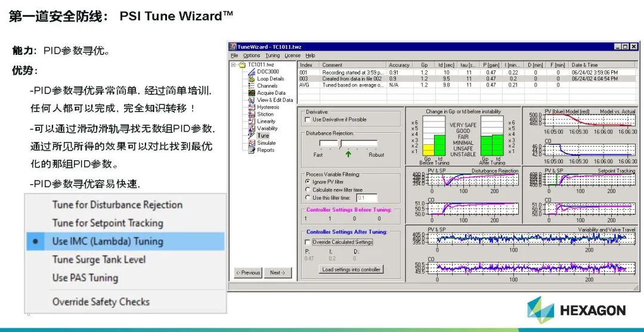Click the Model vs. Actual PV chart
The width and height of the screenshot is (644, 332).
(x=590, y=119)
